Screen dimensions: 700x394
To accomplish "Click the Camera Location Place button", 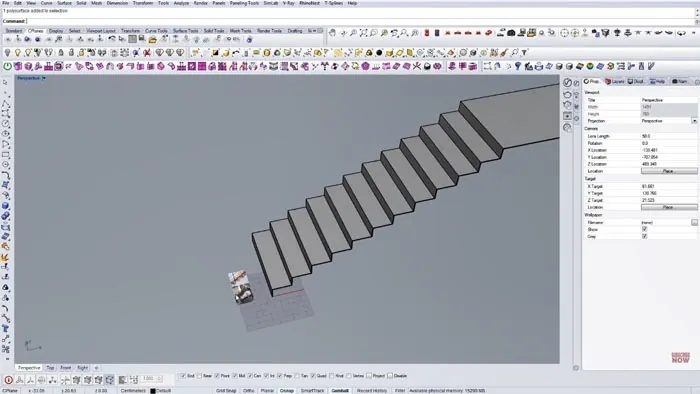I will tap(668, 171).
